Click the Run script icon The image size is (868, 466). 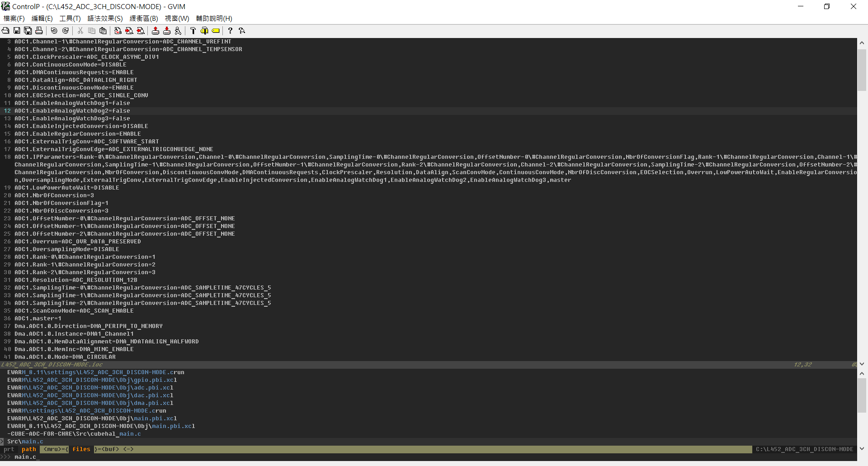pyautogui.click(x=178, y=31)
